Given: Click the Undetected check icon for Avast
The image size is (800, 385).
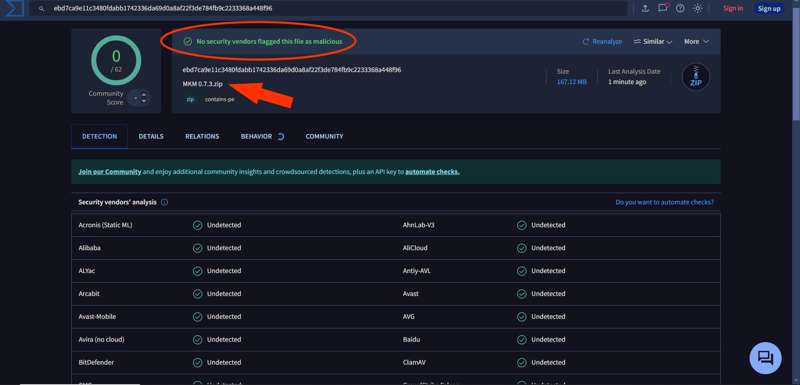Looking at the screenshot, I should click(521, 294).
